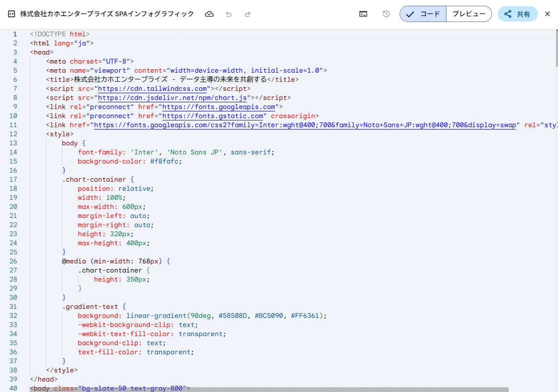Click the document title 株式会社カホエンタープライズ SPAインフォグラフィック
This screenshot has height=392, width=558.
point(107,14)
